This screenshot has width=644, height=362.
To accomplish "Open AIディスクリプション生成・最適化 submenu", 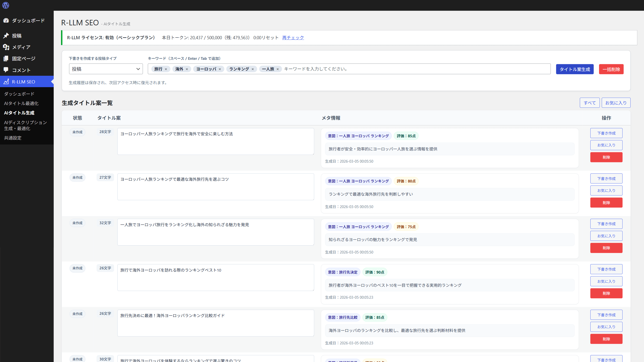I will click(26, 125).
